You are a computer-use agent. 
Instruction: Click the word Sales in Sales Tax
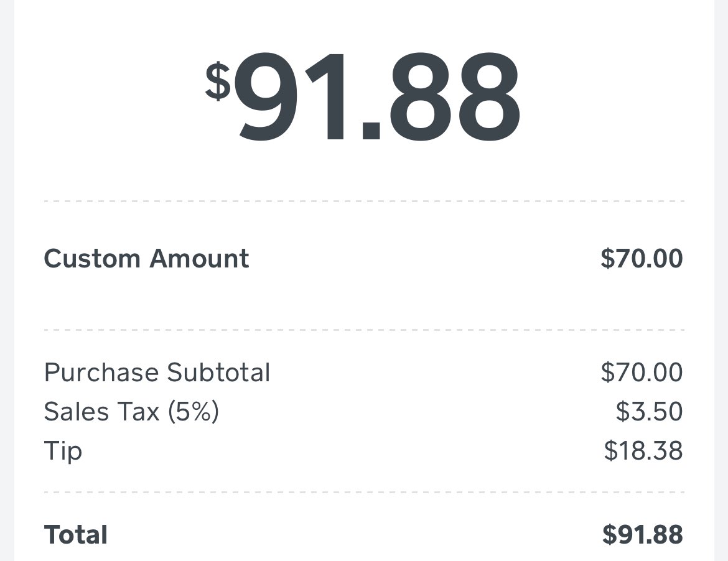[x=72, y=412]
